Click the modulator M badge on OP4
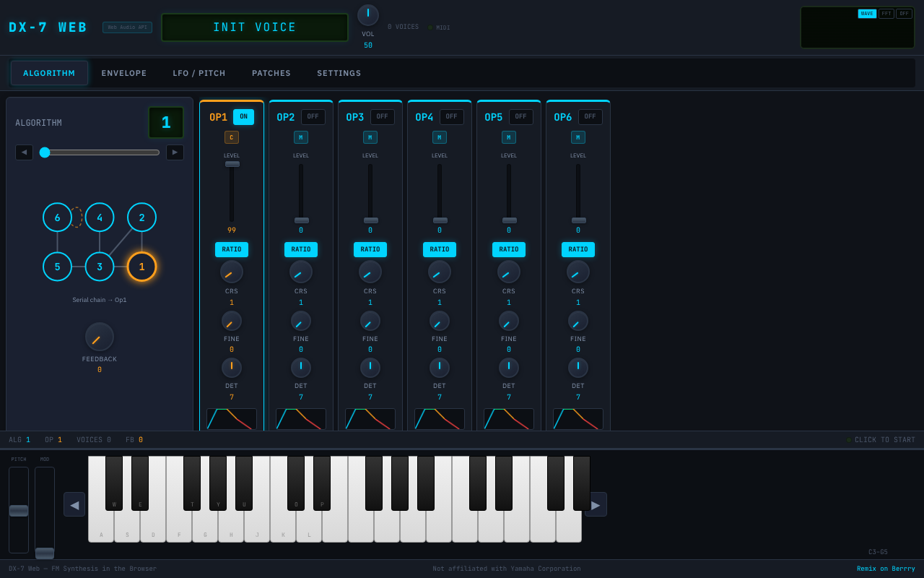The image size is (924, 578). (439, 137)
